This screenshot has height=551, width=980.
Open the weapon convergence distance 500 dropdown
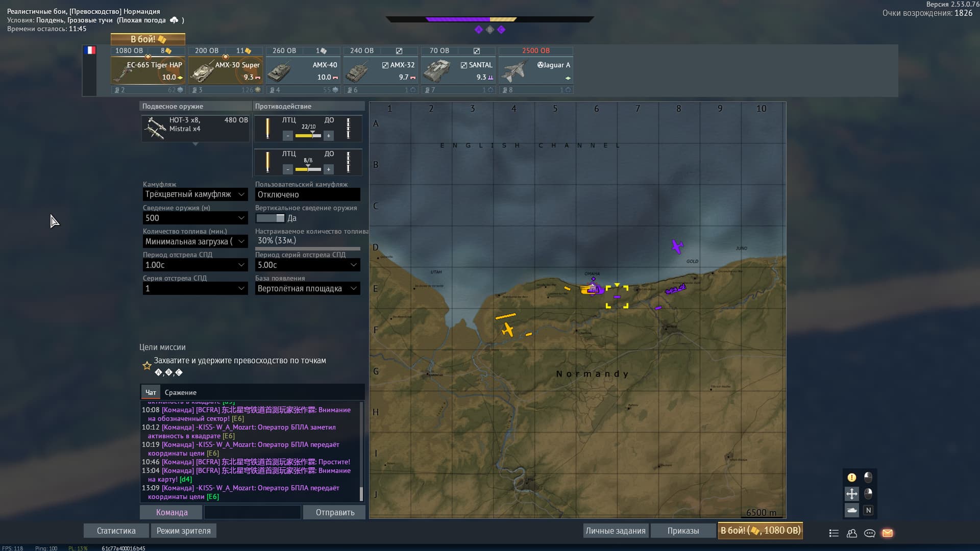coord(195,218)
